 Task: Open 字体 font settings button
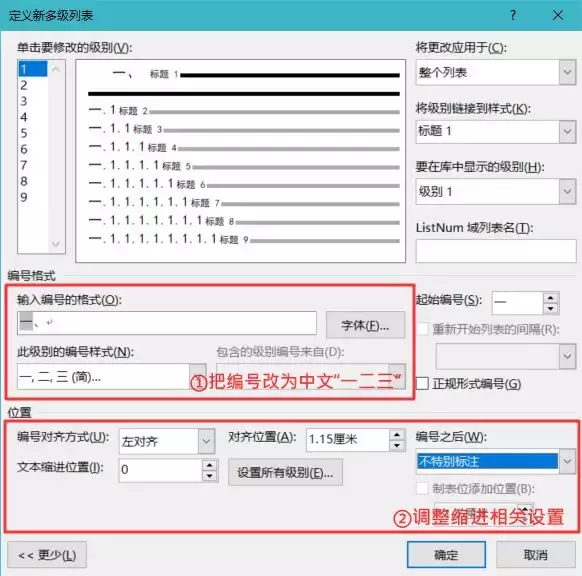tap(365, 325)
